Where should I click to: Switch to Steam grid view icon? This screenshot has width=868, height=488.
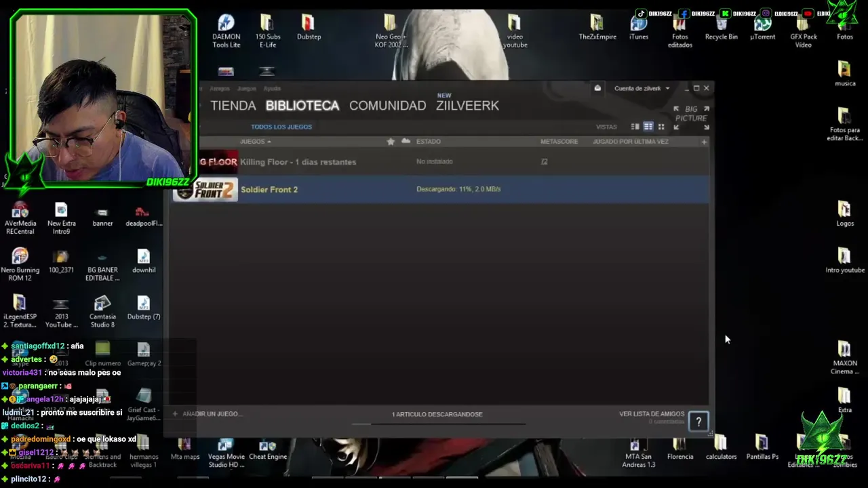[x=661, y=127]
